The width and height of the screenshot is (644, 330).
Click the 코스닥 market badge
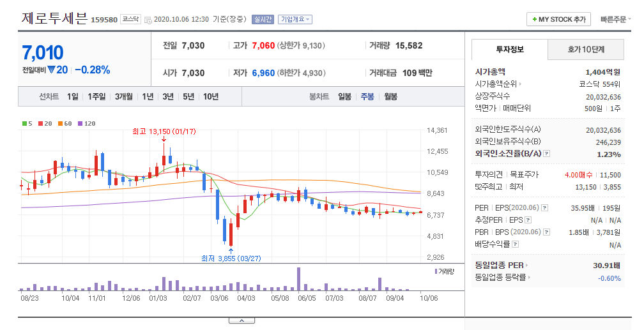click(x=130, y=19)
